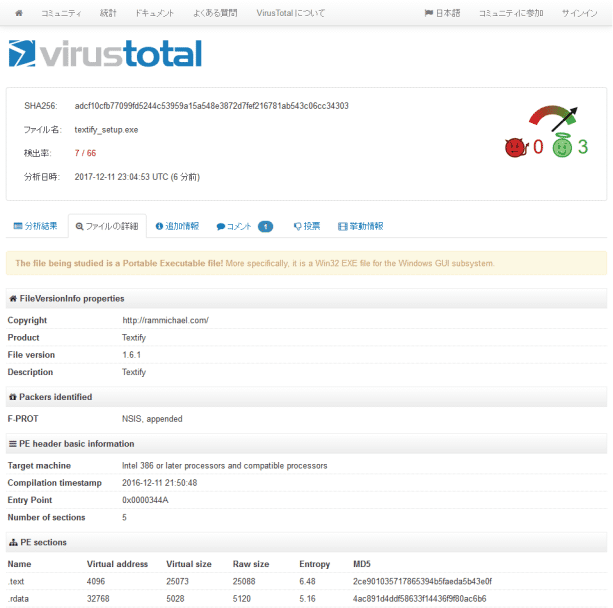Click the PE header basic information header
The image size is (613, 608).
tap(306, 444)
